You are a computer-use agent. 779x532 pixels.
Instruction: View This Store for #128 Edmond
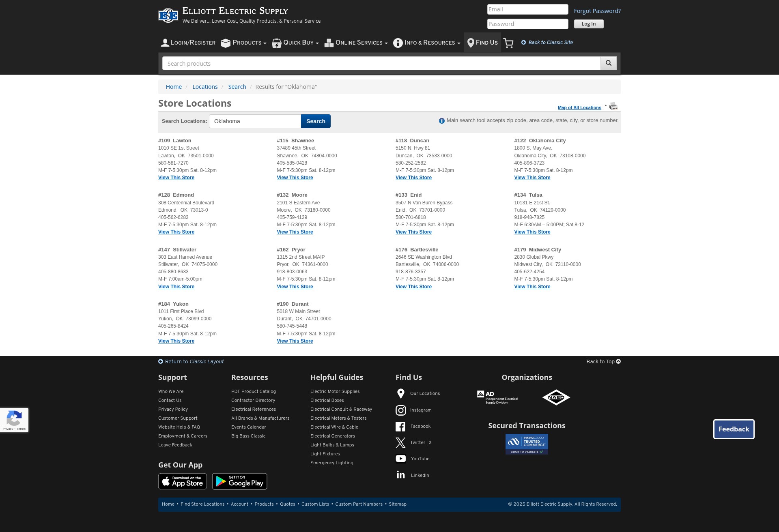click(x=176, y=232)
